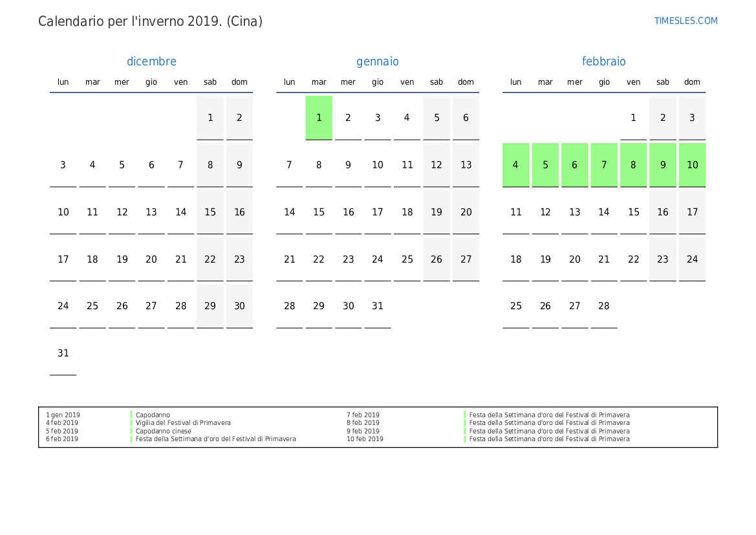Click 28 febbraio in the calendar
The image size is (756, 535).
(603, 306)
